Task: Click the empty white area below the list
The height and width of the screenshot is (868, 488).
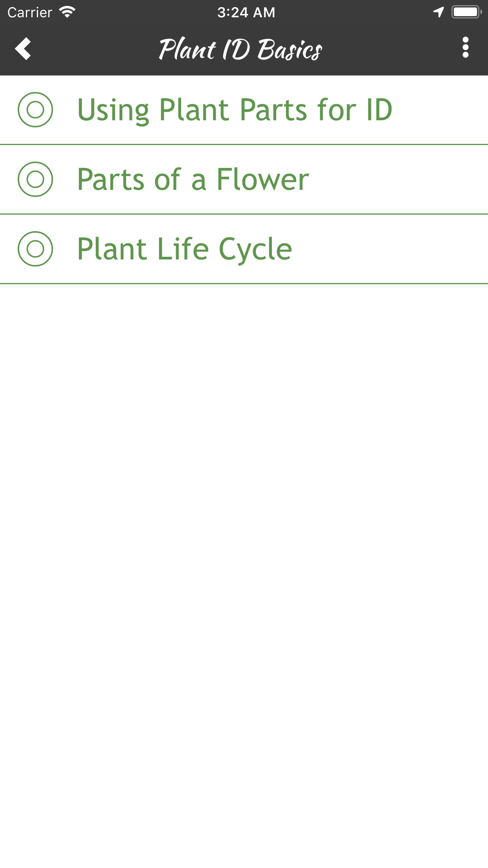Action: 244,550
